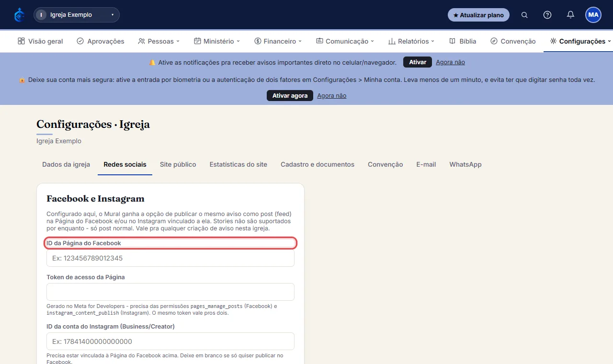Viewport: 613px width, 364px height.
Task: Click the Aprovações check-circle icon
Action: [80, 41]
